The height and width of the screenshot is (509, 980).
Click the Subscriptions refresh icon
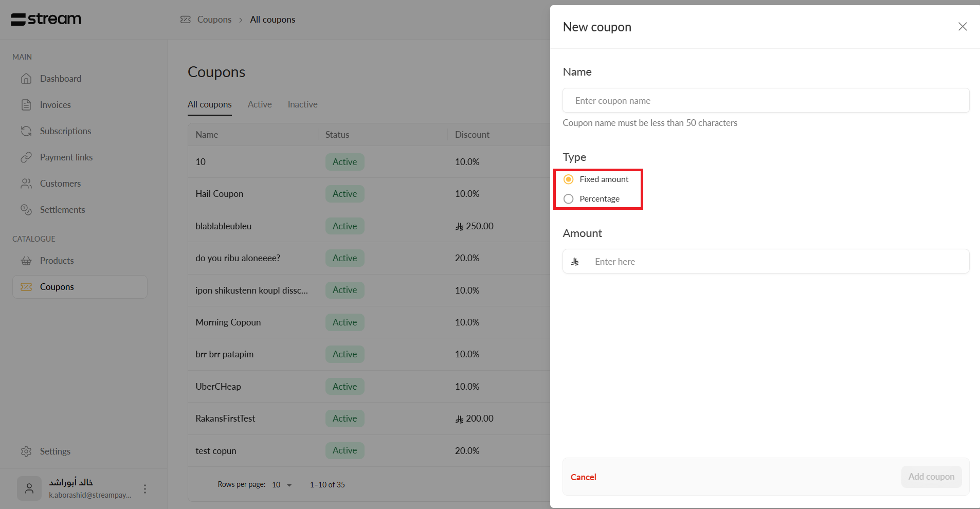tap(26, 131)
